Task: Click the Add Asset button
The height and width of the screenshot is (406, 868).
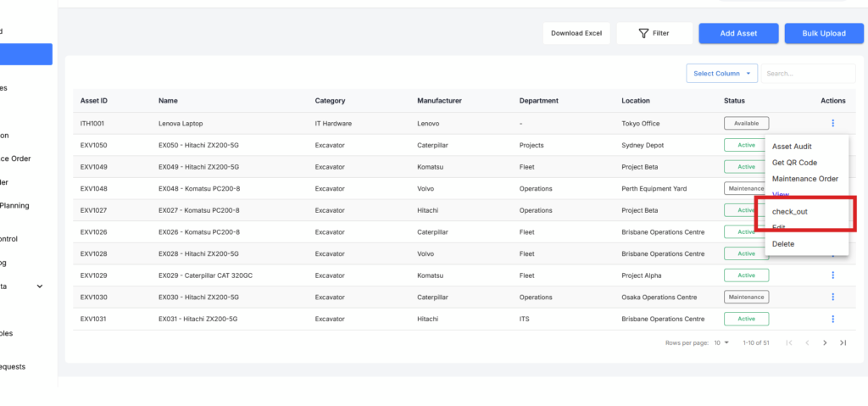Action: (x=738, y=33)
